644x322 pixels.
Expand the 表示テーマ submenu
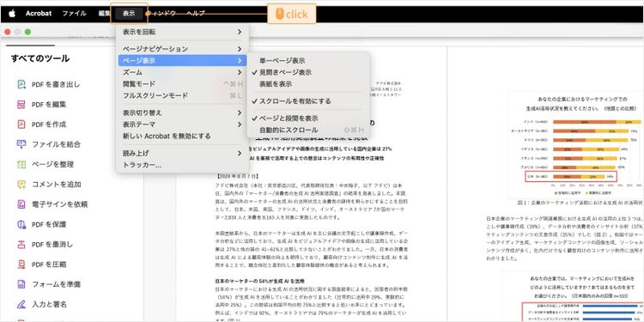(x=182, y=124)
